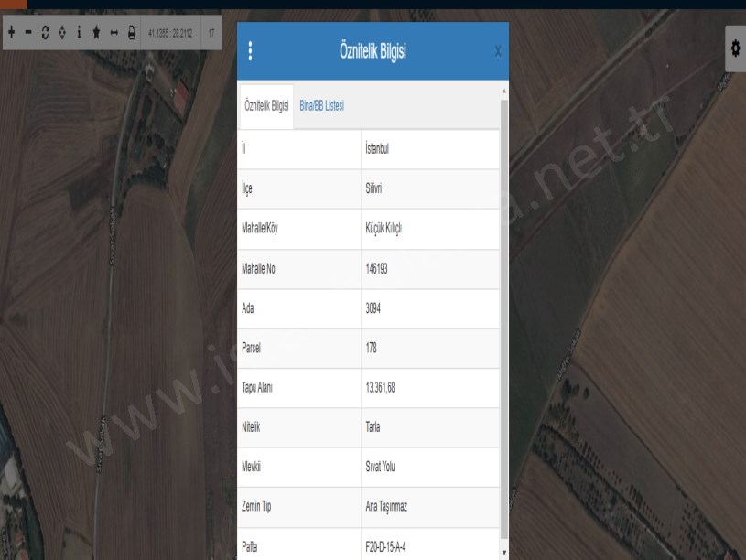This screenshot has height=560, width=746.
Task: Close the Öznitelik Bilgisi panel
Action: coord(497,52)
